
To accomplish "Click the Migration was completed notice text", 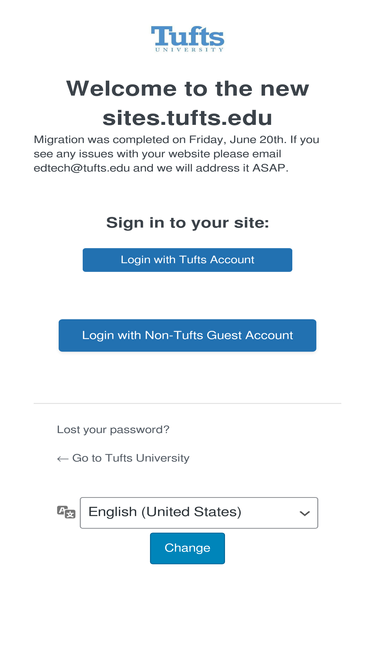I will (176, 154).
